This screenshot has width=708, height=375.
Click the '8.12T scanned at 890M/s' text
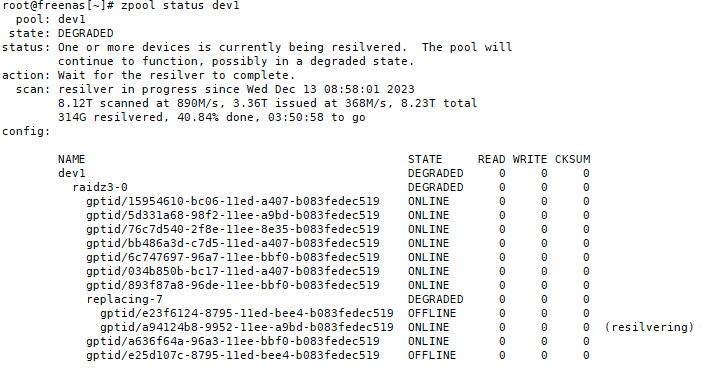tap(141, 103)
